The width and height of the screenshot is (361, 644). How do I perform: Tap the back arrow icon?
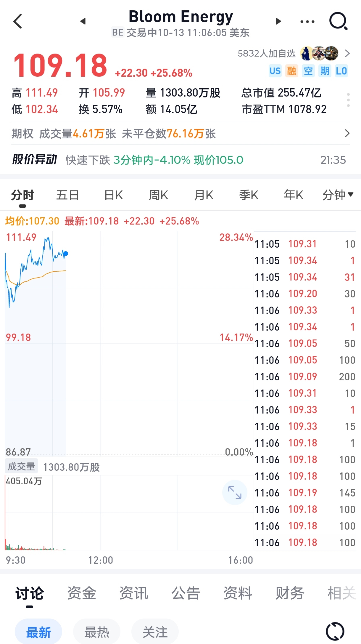[x=18, y=21]
